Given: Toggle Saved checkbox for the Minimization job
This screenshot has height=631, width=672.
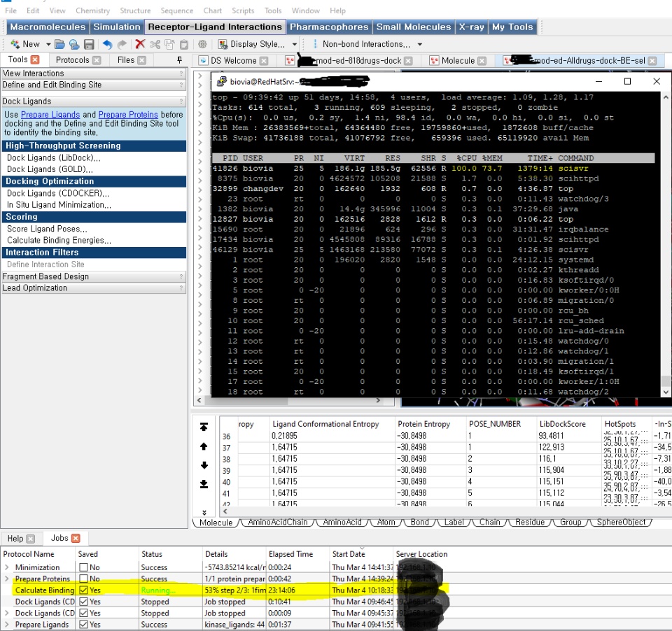Looking at the screenshot, I should click(83, 567).
